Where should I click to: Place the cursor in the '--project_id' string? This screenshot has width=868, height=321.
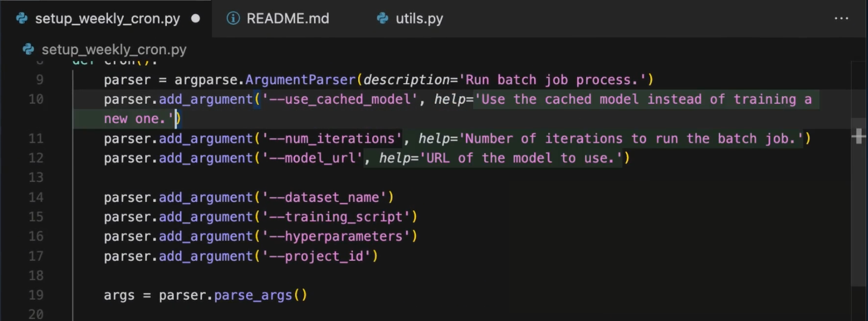click(x=316, y=256)
